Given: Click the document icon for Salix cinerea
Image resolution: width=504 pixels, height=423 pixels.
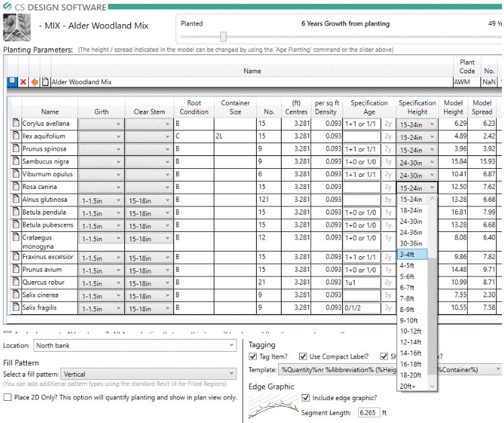Looking at the screenshot, I should 15,295.
